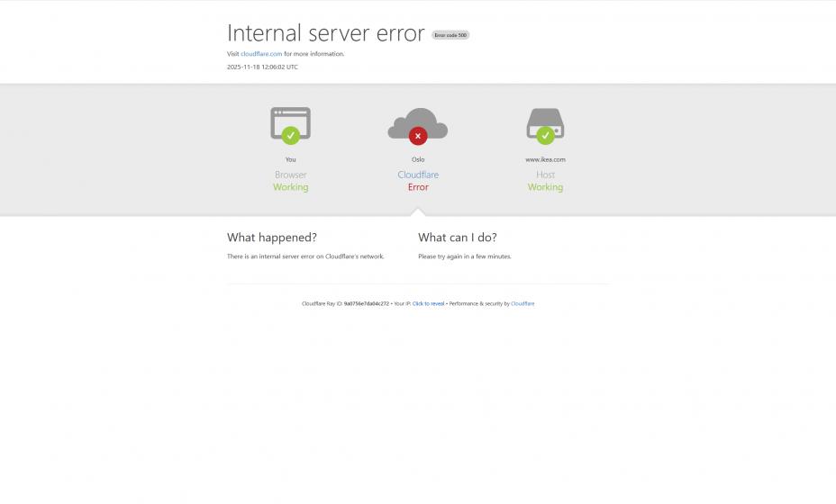Screen dimensions: 836x504
Task: Click the blue Cloudflare link in status row
Action: [x=418, y=175]
